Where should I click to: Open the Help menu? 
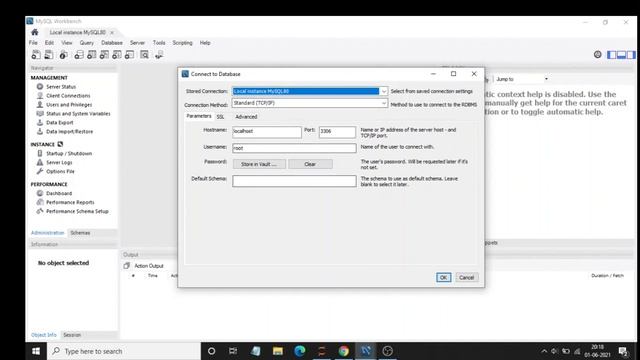[x=205, y=42]
